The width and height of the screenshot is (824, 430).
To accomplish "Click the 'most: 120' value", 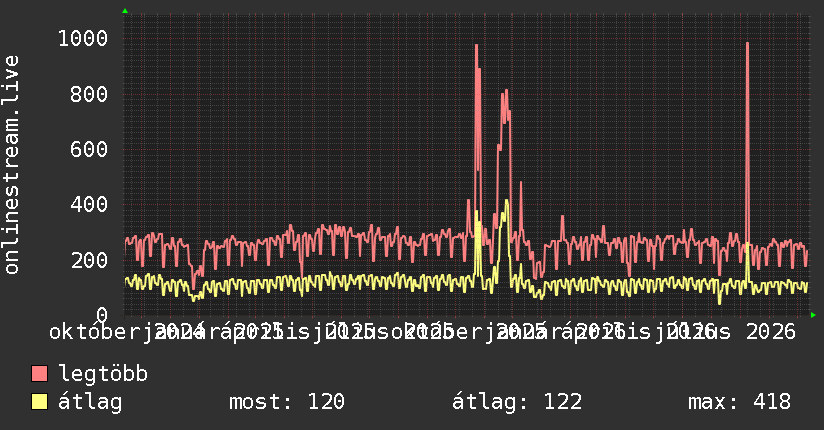I will pyautogui.click(x=287, y=402).
